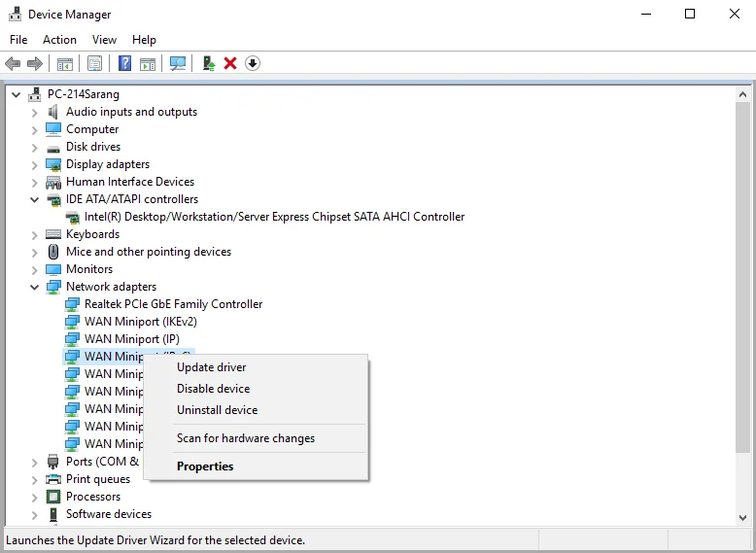Click the PC-214Sarang computer icon
Image resolution: width=756 pixels, height=553 pixels.
point(34,94)
